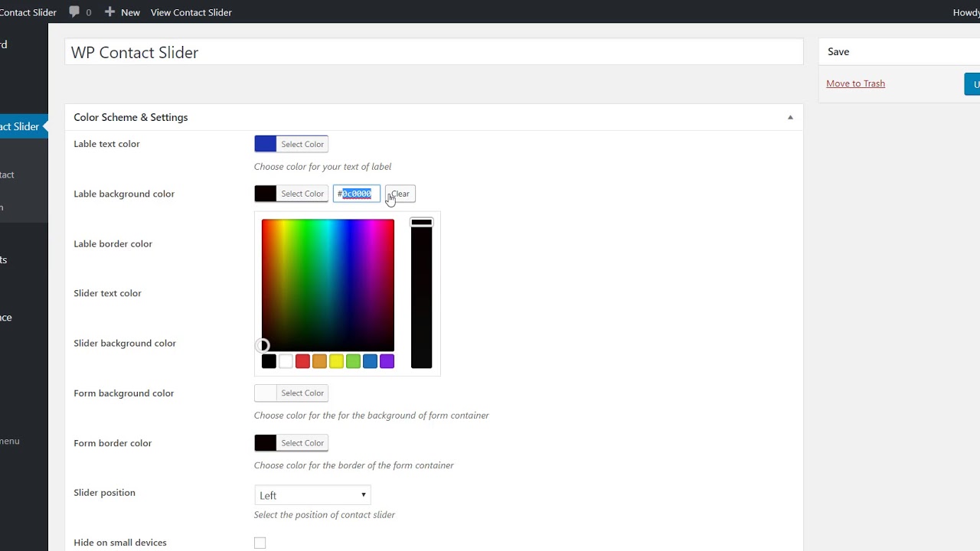
Task: Click the white Form background color swatch
Action: 265,393
